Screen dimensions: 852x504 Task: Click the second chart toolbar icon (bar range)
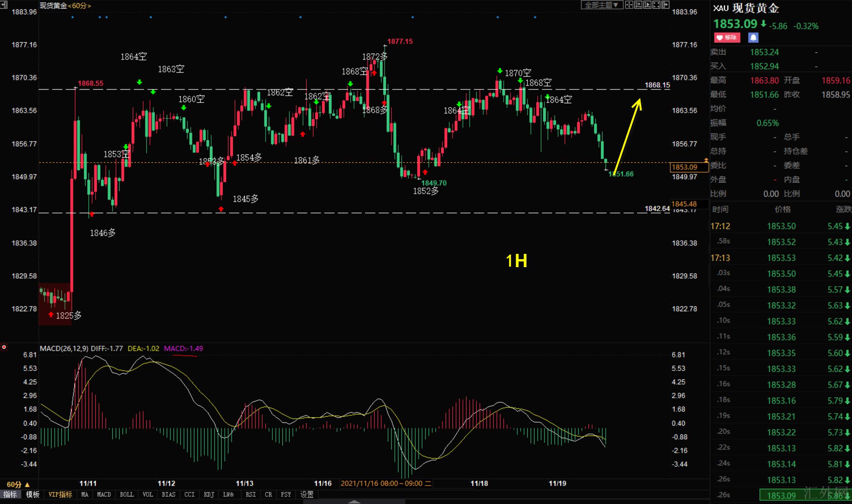click(638, 5)
